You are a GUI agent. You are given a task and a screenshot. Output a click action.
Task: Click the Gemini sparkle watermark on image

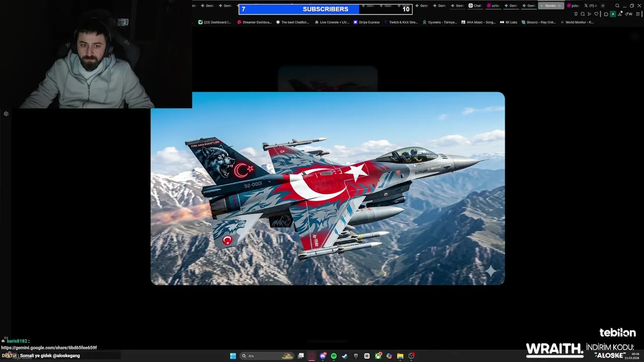click(x=491, y=271)
